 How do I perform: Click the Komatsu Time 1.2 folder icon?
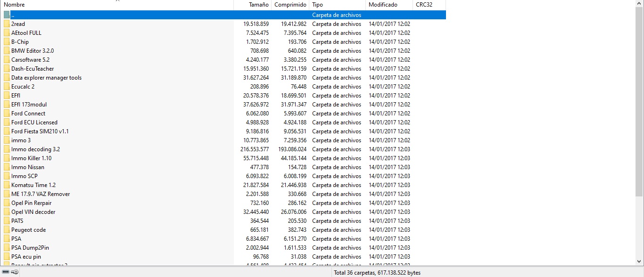7,185
